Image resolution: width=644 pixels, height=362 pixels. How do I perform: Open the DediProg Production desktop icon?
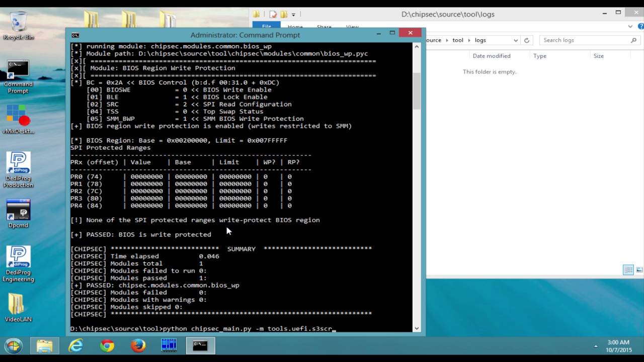point(19,170)
